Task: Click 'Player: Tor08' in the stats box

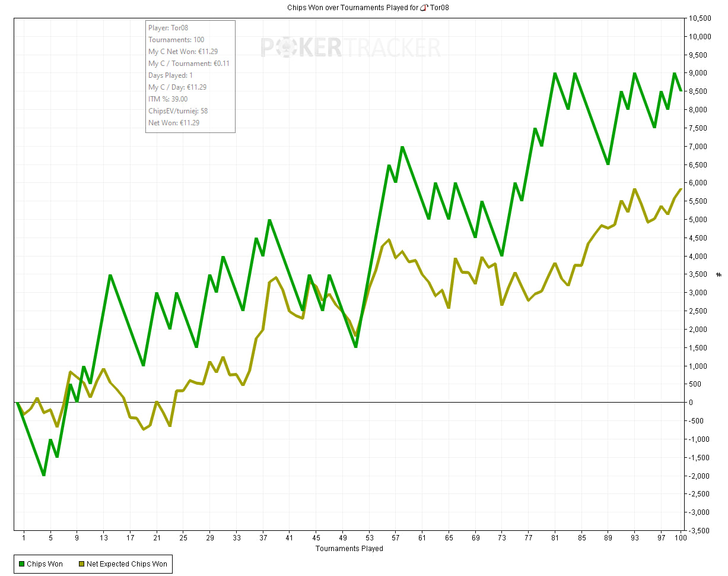Action: [168, 27]
